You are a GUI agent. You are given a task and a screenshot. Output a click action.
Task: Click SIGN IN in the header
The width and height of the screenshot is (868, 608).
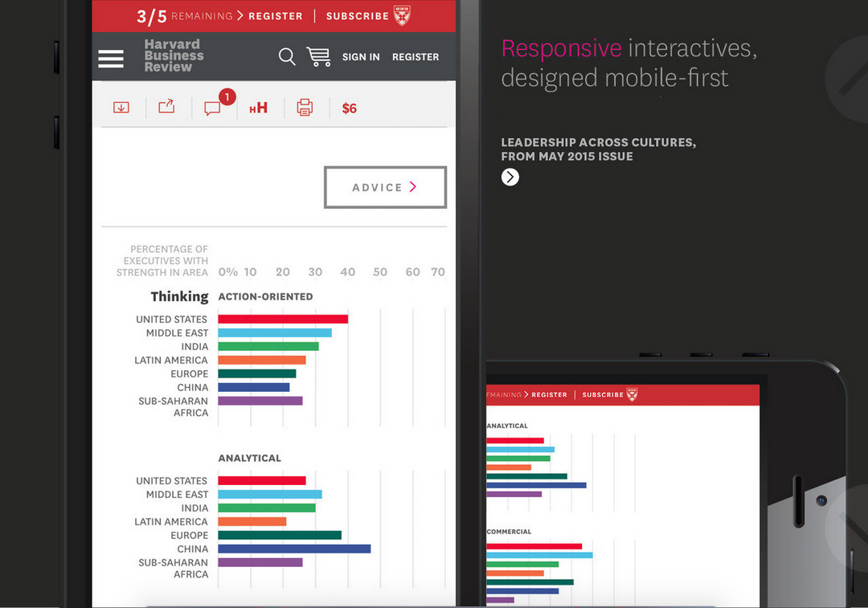[361, 57]
